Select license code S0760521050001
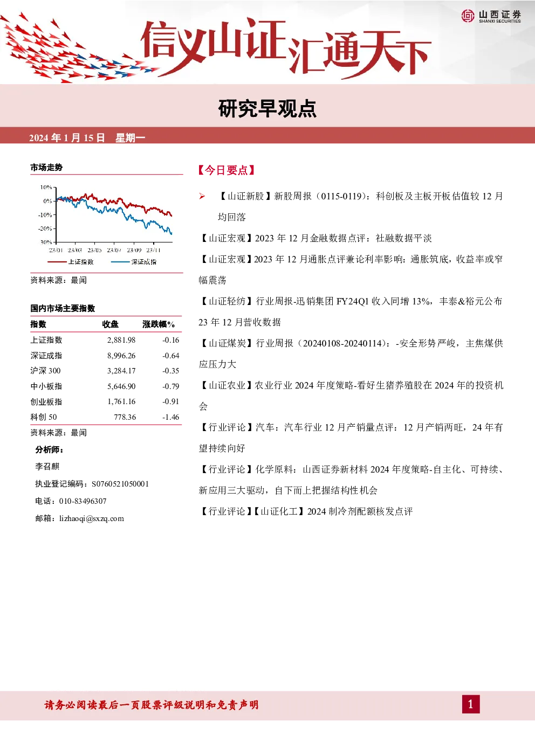 pyautogui.click(x=120, y=484)
